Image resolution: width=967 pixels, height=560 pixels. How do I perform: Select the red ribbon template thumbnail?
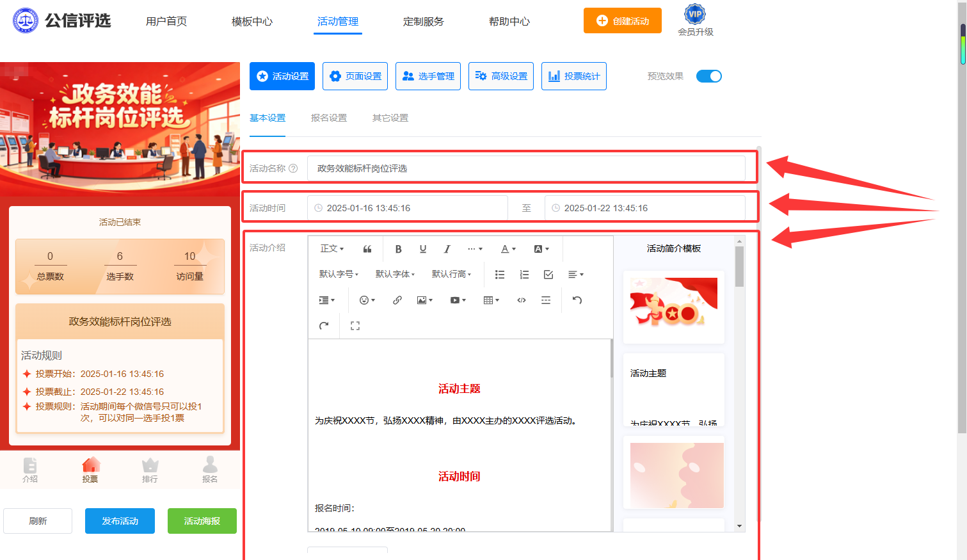(674, 307)
